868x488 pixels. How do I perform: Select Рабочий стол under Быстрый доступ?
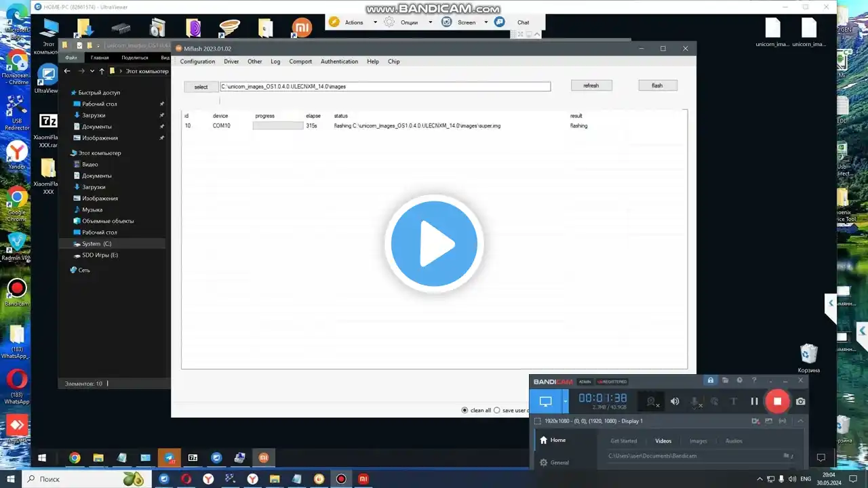coord(100,104)
